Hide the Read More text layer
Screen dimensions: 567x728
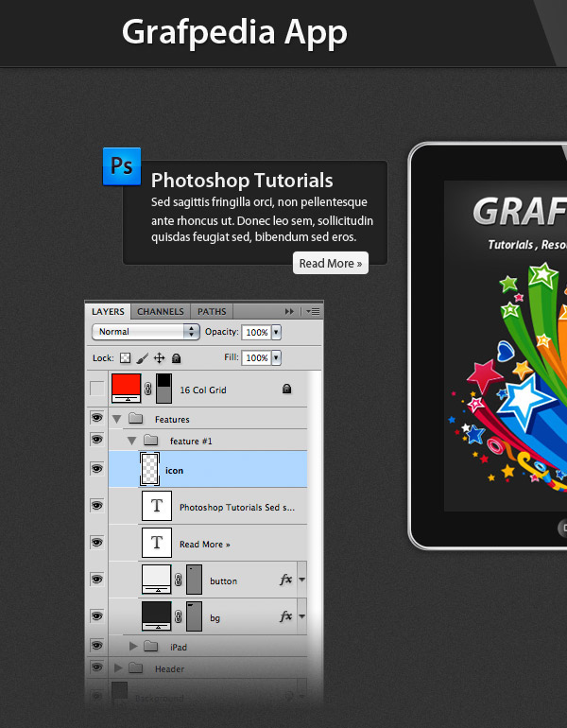(96, 542)
